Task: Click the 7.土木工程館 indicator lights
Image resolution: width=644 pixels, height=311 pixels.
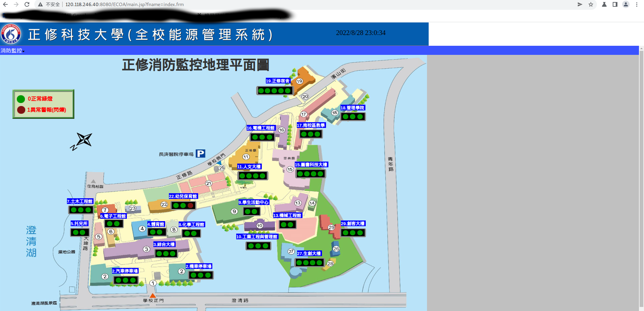Action: coord(81,210)
